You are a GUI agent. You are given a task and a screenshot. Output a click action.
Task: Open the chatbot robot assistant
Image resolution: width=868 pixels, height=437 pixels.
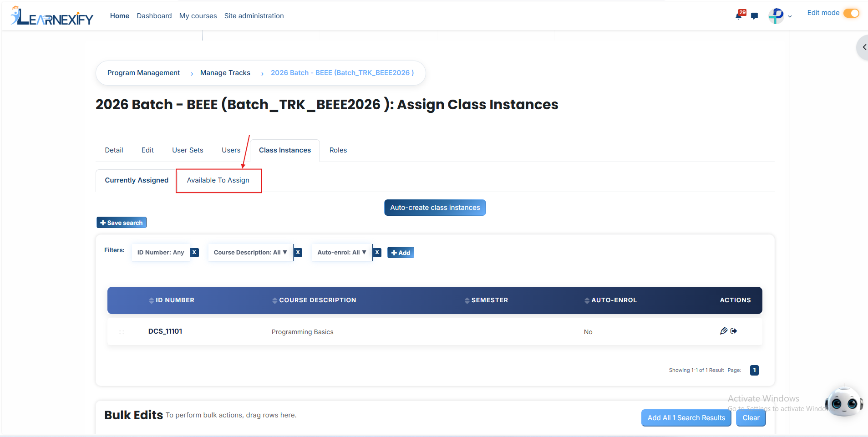[844, 401]
